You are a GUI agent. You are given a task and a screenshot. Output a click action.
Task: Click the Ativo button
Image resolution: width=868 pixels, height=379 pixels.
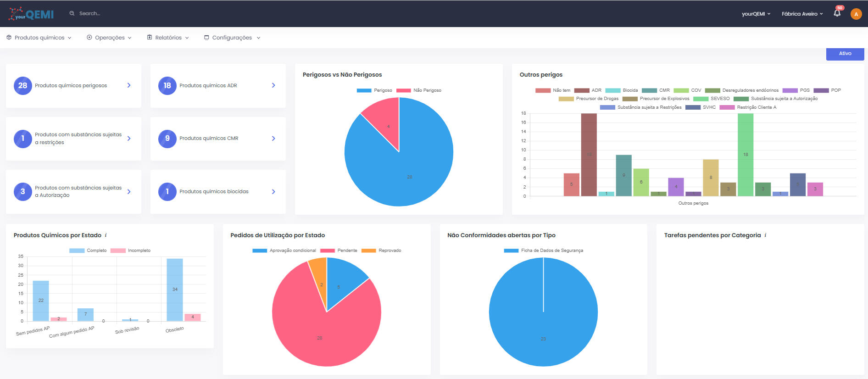click(x=845, y=54)
